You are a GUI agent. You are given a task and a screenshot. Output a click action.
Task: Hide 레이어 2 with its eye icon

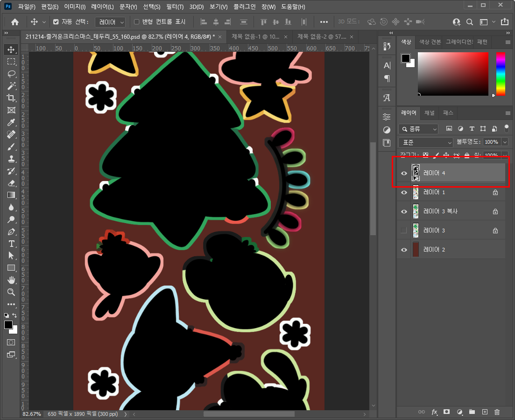coord(404,250)
